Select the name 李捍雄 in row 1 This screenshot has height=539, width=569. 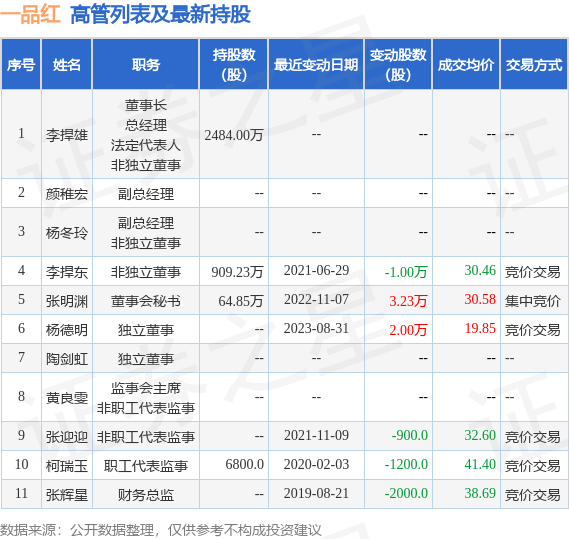tap(67, 135)
